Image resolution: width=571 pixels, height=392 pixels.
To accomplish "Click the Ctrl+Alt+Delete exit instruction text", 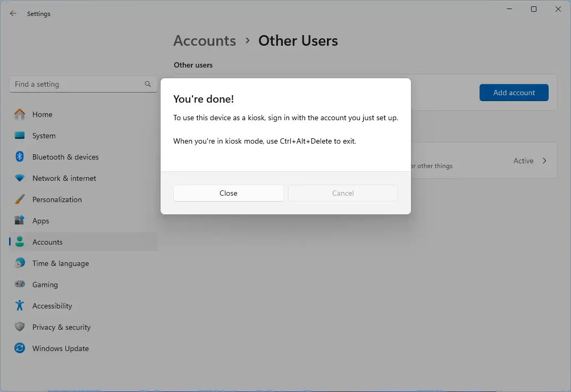I will [x=265, y=141].
